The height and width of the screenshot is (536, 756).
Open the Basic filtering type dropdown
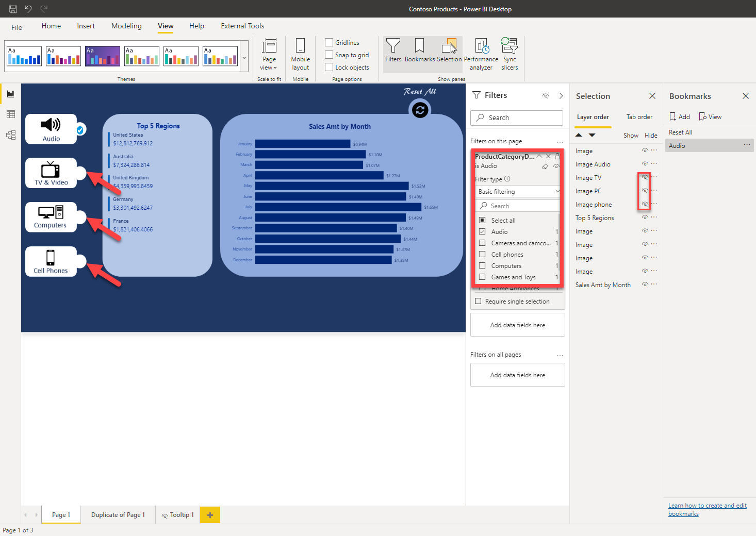coord(518,191)
